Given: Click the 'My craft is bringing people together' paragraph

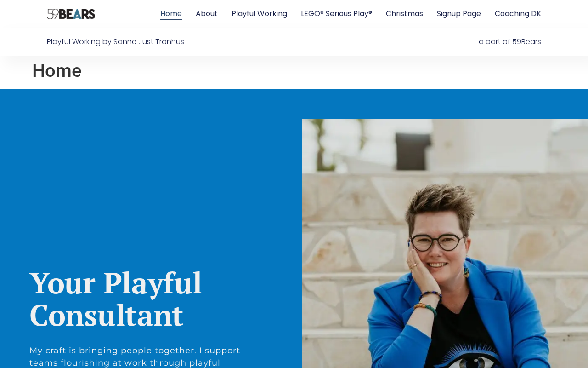Looking at the screenshot, I should click(x=135, y=356).
